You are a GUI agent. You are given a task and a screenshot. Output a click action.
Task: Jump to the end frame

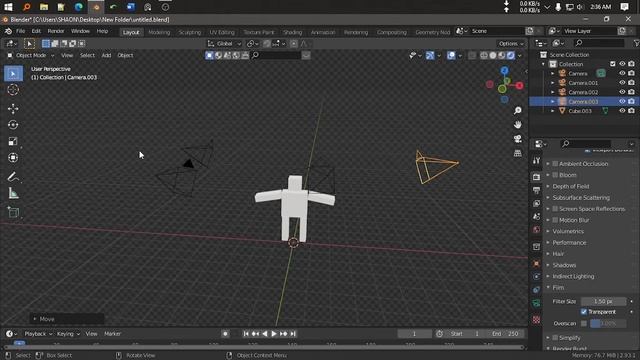click(293, 334)
